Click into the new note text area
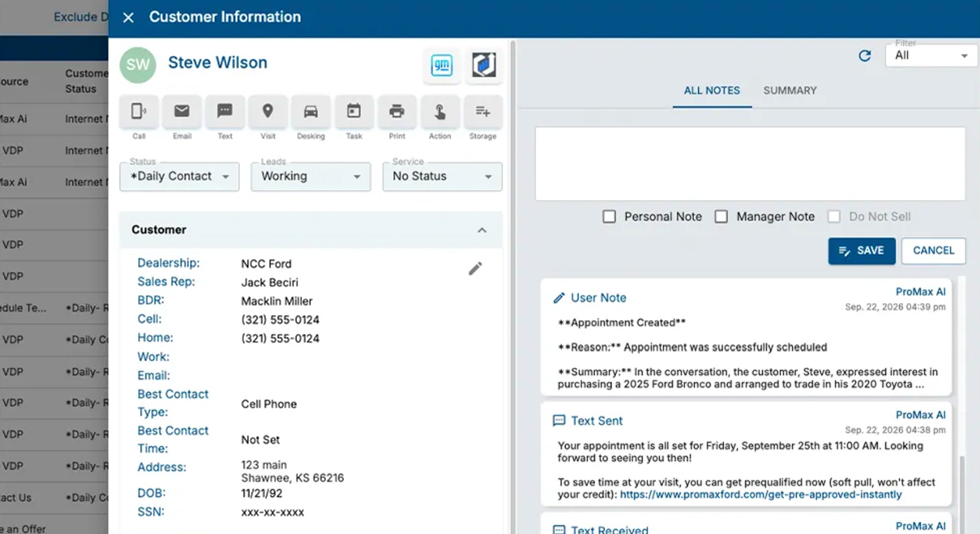 pos(750,164)
